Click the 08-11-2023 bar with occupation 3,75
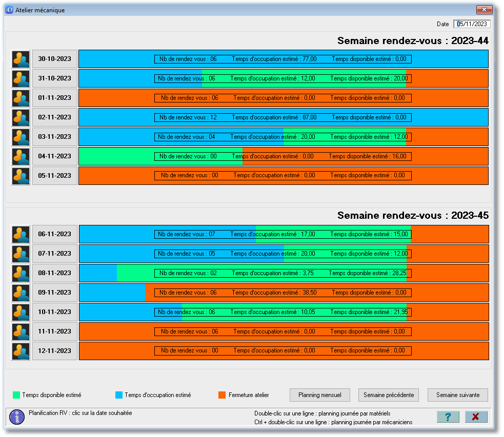 [284, 273]
